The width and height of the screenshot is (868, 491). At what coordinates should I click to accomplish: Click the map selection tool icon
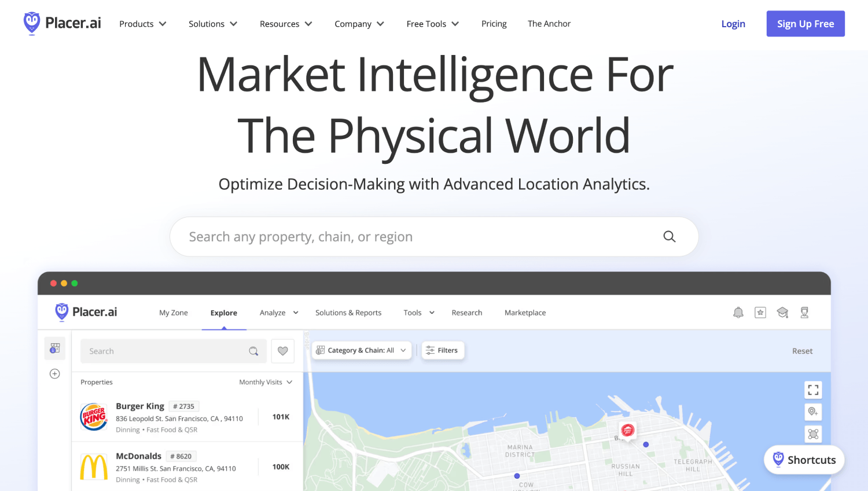click(813, 434)
